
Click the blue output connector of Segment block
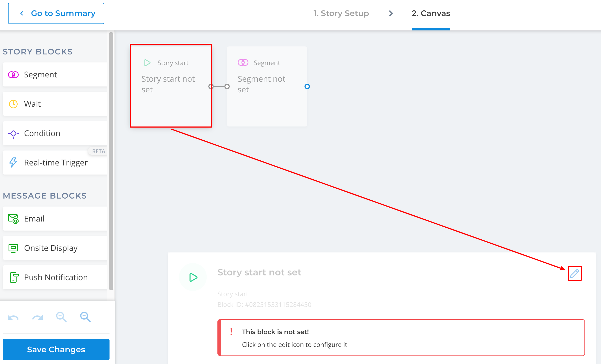307,86
